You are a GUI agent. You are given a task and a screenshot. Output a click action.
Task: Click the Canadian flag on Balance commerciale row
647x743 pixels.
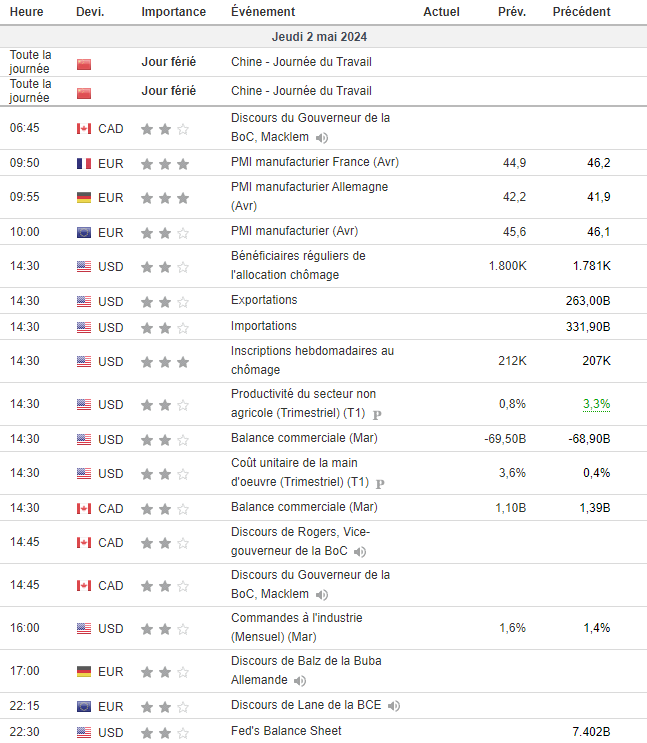84,508
